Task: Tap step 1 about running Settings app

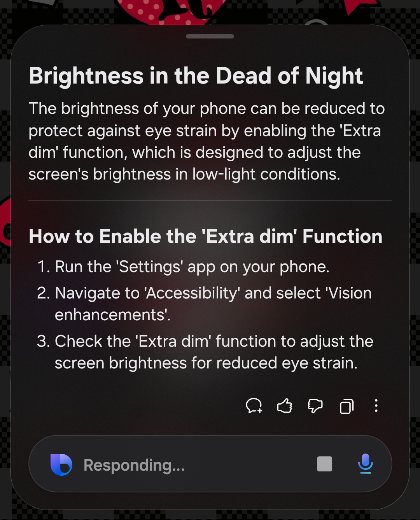Action: [x=192, y=267]
